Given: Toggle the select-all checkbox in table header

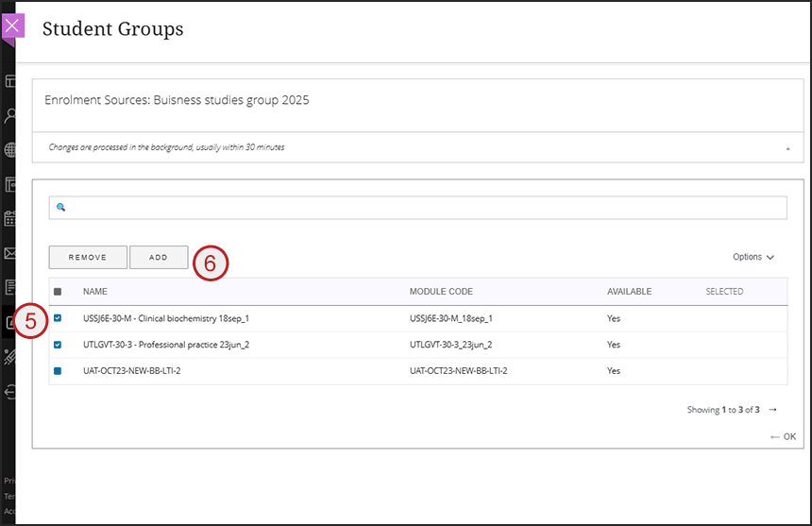Looking at the screenshot, I should (58, 292).
